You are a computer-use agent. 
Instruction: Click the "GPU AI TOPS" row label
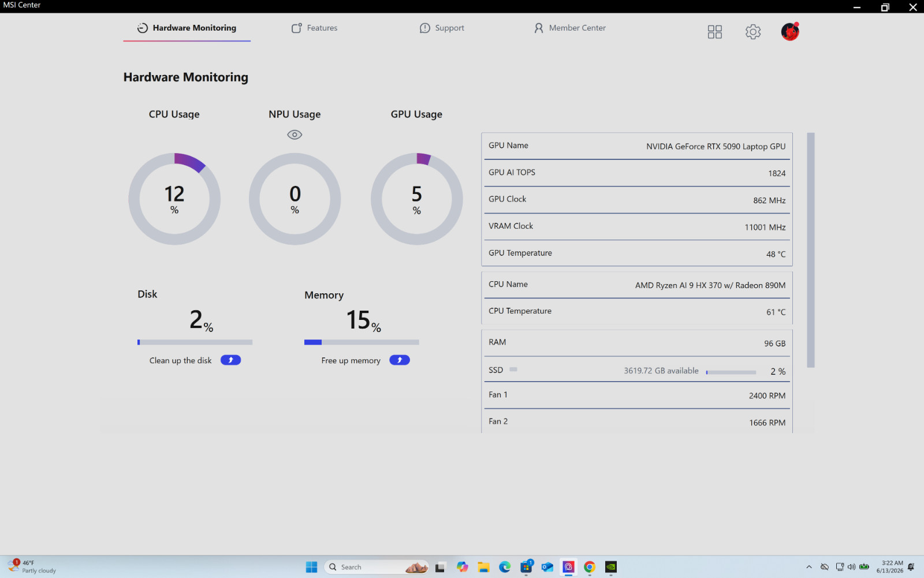click(x=512, y=172)
